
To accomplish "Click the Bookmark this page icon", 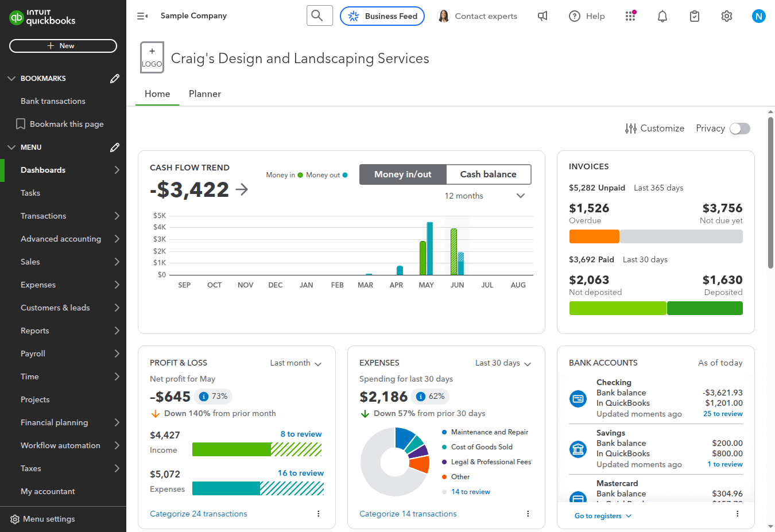I will click(x=21, y=124).
